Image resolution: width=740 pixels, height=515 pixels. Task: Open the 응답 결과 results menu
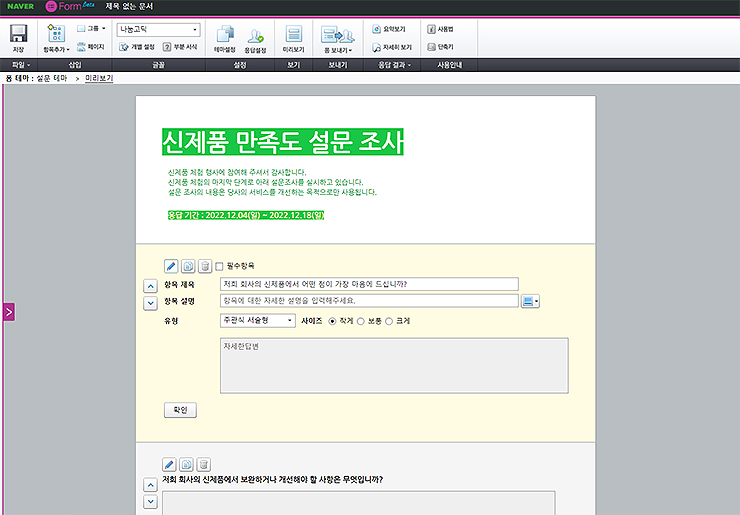pos(394,65)
